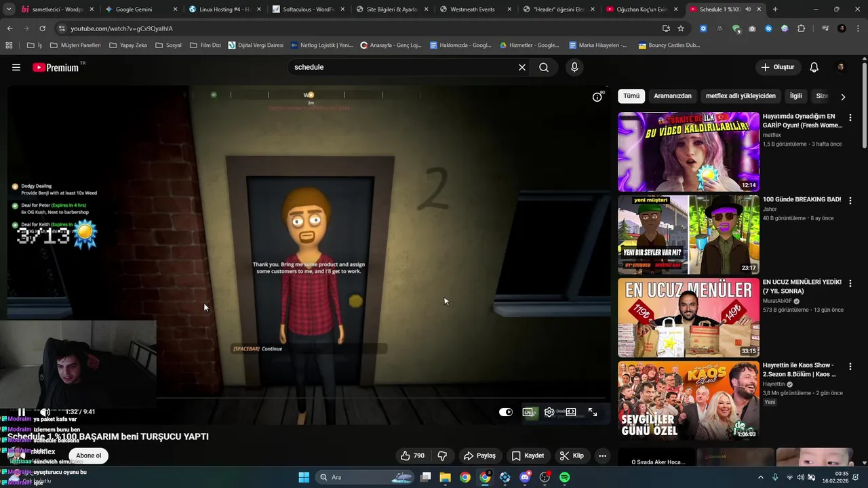Open a new browser tab with plus
The image size is (868, 488).
[x=775, y=9]
